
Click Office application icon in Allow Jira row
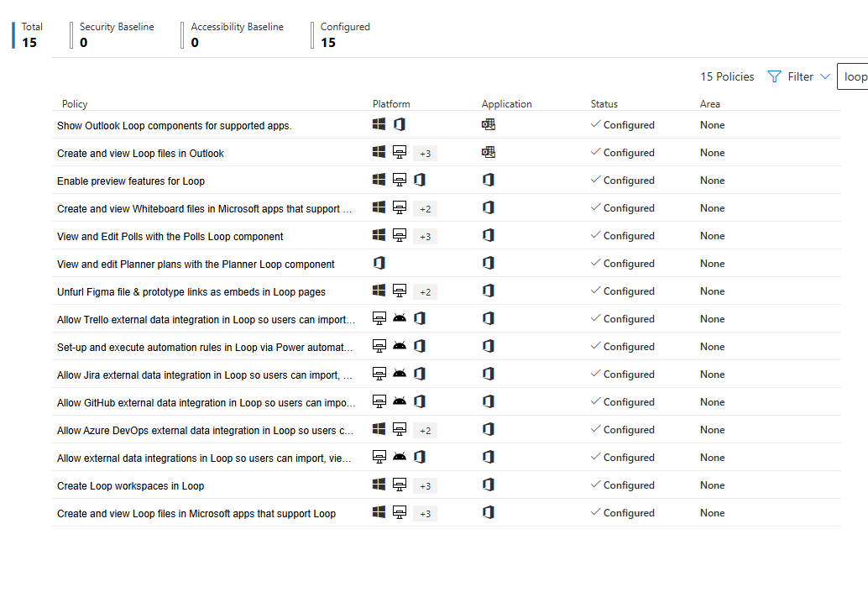(489, 373)
